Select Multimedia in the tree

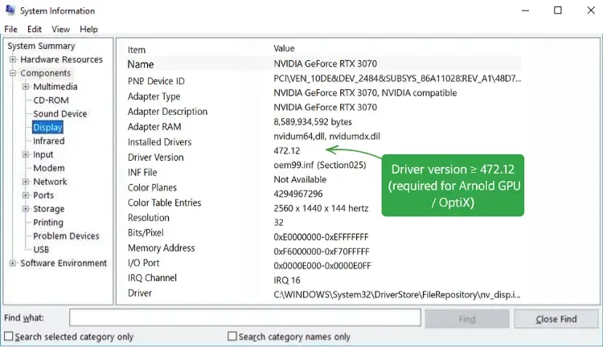(x=55, y=87)
